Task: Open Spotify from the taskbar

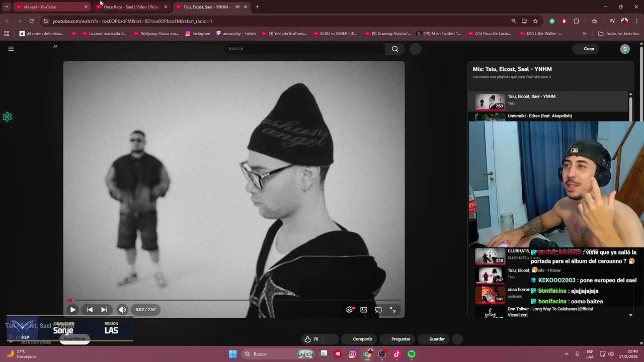Action: [x=412, y=354]
